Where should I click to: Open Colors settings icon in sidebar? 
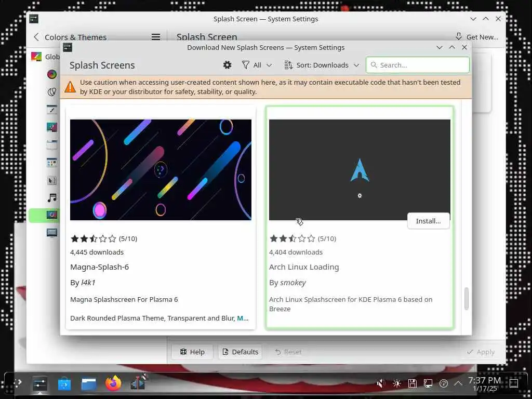click(52, 74)
